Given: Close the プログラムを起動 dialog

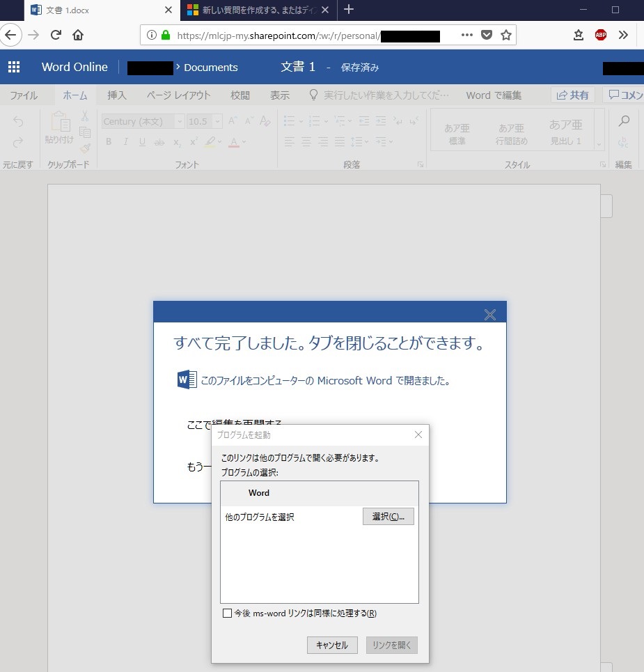Looking at the screenshot, I should click(x=418, y=435).
